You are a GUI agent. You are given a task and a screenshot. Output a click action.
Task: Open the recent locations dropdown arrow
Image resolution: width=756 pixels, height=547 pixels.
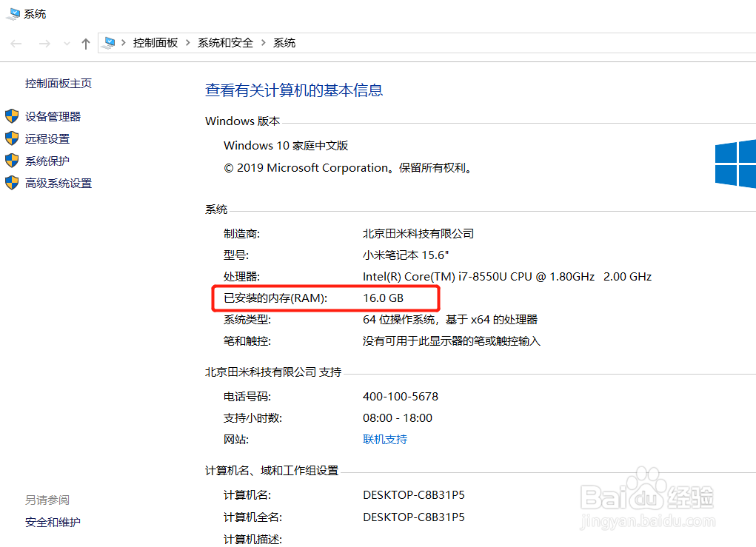[67, 44]
